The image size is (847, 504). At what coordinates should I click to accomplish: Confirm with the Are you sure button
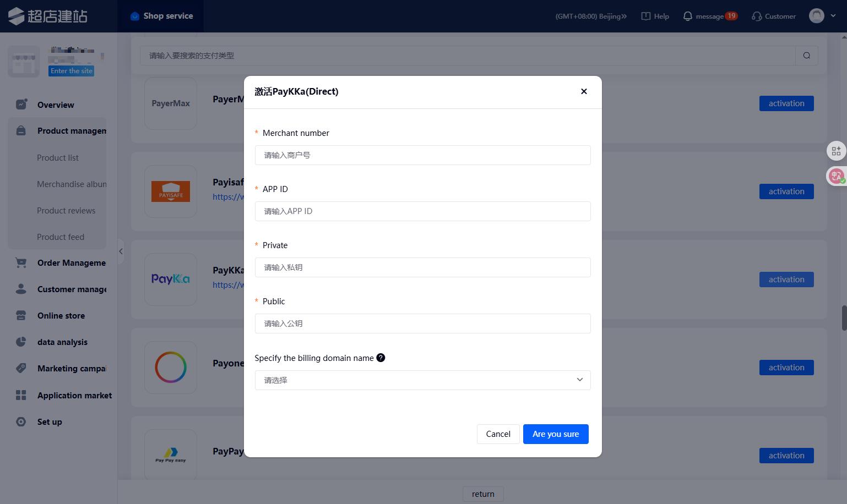pos(555,434)
